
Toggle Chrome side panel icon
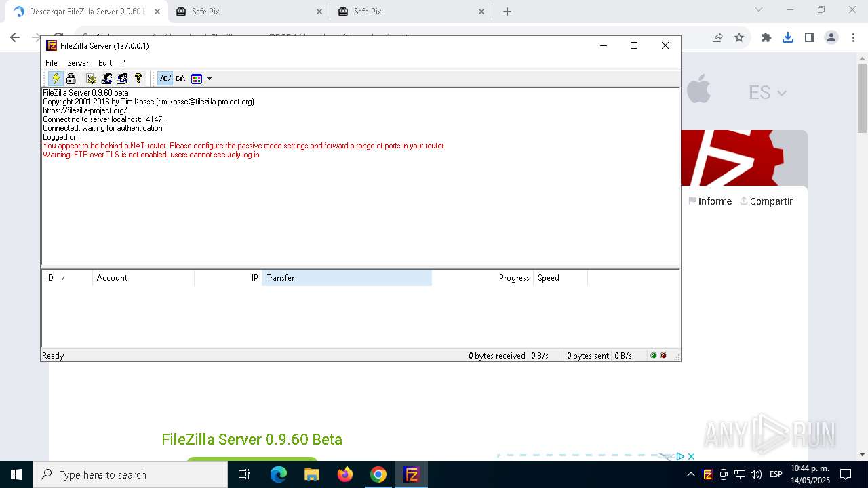click(810, 37)
